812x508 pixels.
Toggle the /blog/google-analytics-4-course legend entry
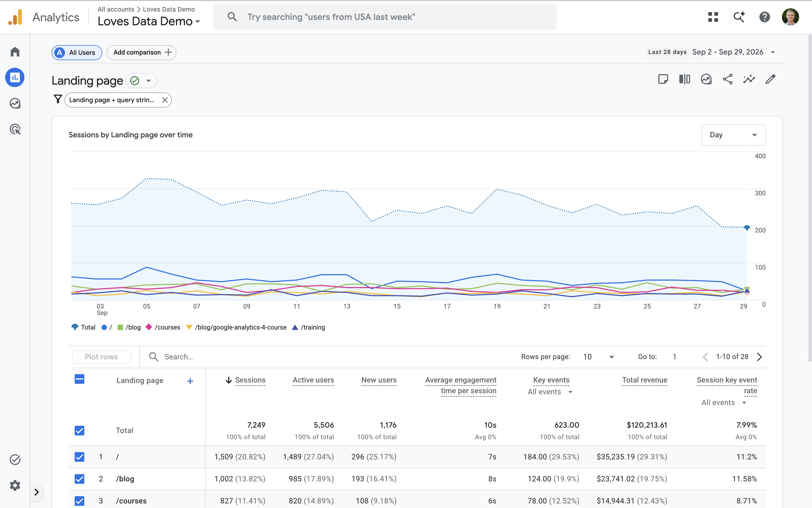[x=236, y=327]
